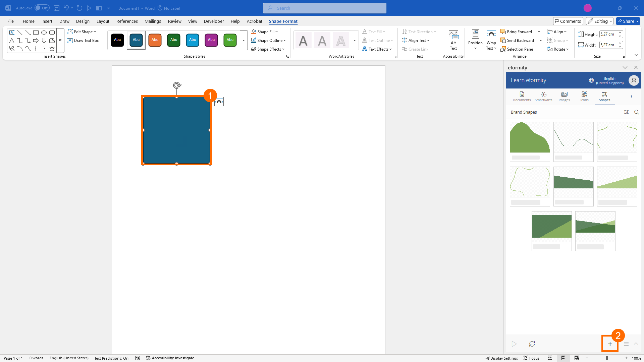Select the star shape in Insert Shapes
The image size is (644, 362).
click(x=52, y=49)
